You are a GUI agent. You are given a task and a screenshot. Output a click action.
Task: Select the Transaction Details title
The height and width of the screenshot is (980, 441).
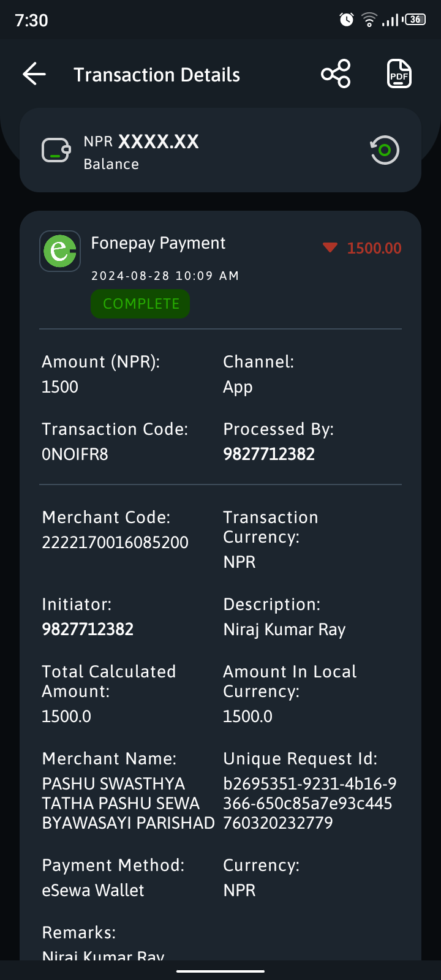157,75
